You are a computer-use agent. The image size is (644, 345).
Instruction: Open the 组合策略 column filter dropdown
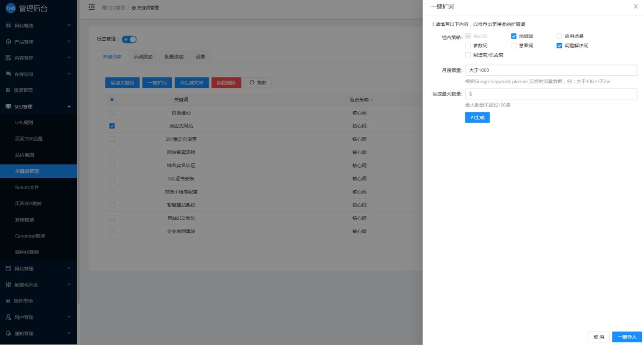371,100
